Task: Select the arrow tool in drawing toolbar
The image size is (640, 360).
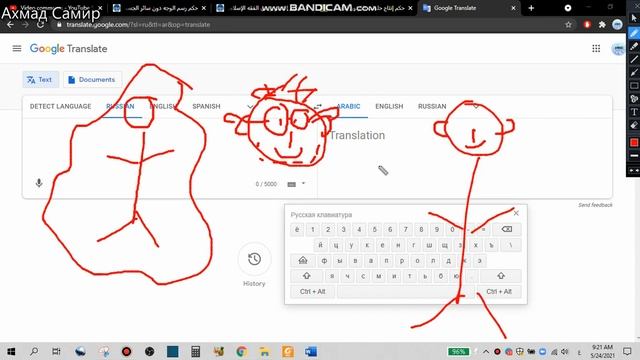Action: tap(633, 73)
